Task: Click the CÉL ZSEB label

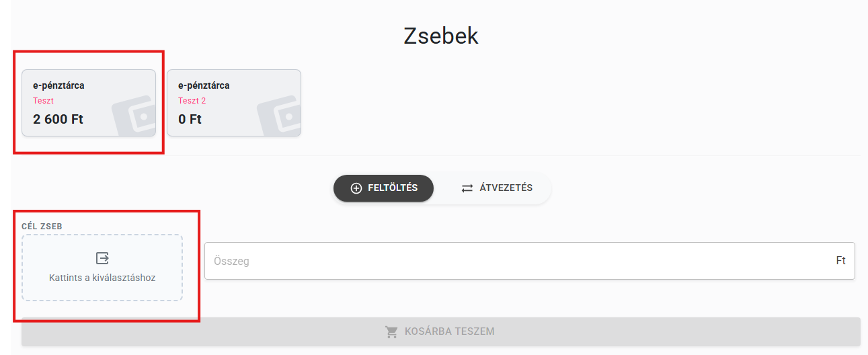Action: [42, 227]
